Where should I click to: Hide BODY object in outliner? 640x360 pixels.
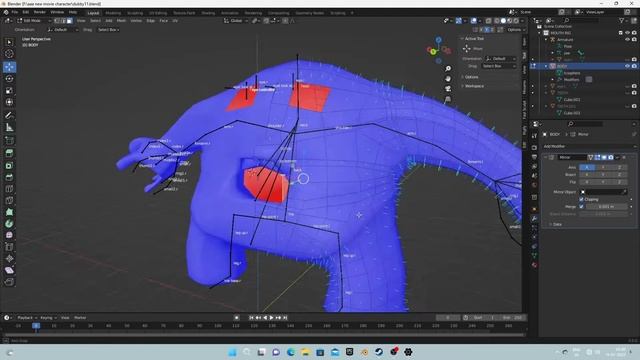click(627, 66)
